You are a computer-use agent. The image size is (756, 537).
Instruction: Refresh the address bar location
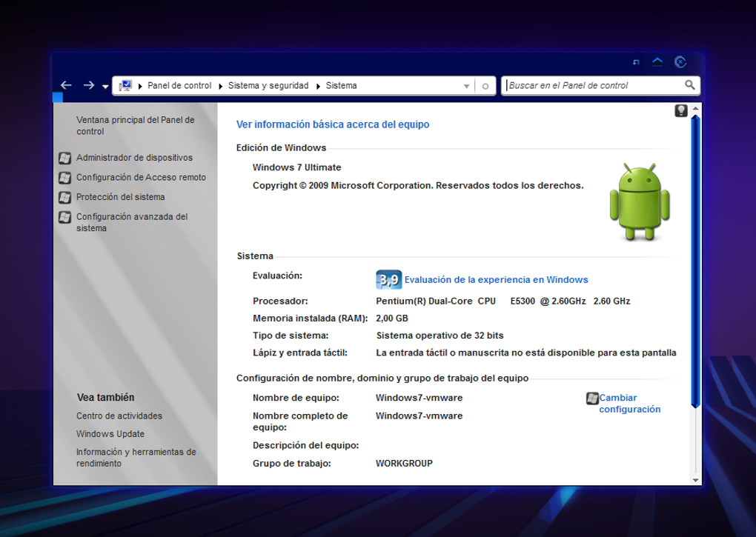[485, 86]
